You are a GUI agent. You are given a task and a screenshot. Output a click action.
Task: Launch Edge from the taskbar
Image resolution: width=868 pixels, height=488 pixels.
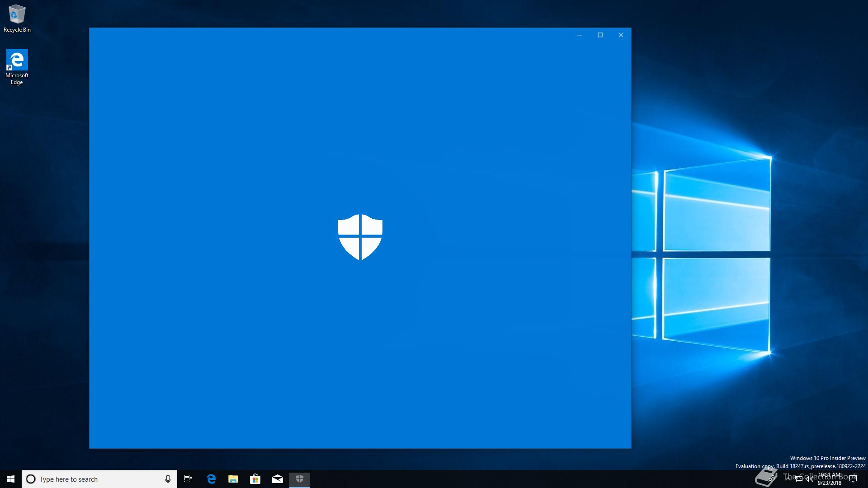pyautogui.click(x=211, y=479)
